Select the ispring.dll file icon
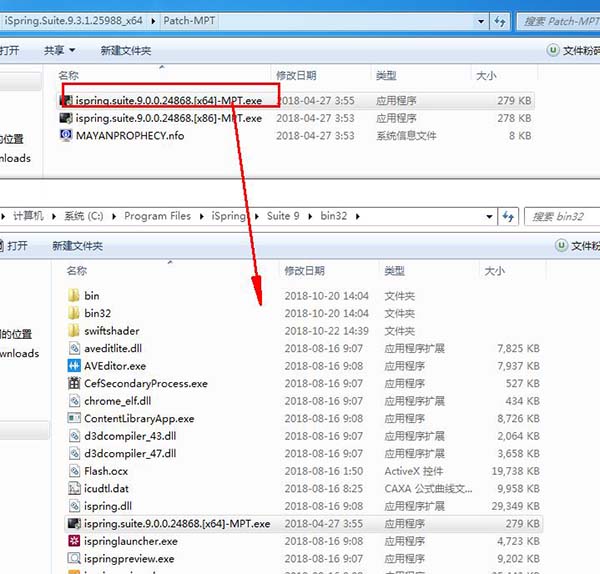Viewport: 600px width, 574px height. tap(74, 506)
